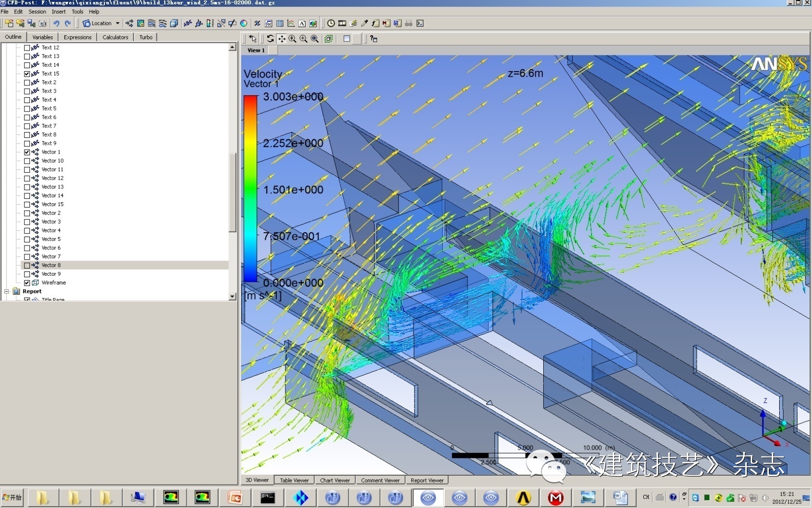812x508 pixels.
Task: Open the Insert menu
Action: click(x=59, y=11)
